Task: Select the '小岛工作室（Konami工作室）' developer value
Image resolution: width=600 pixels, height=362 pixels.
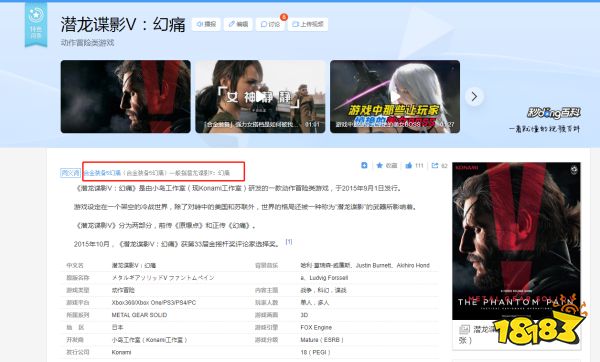Action: click(x=150, y=340)
